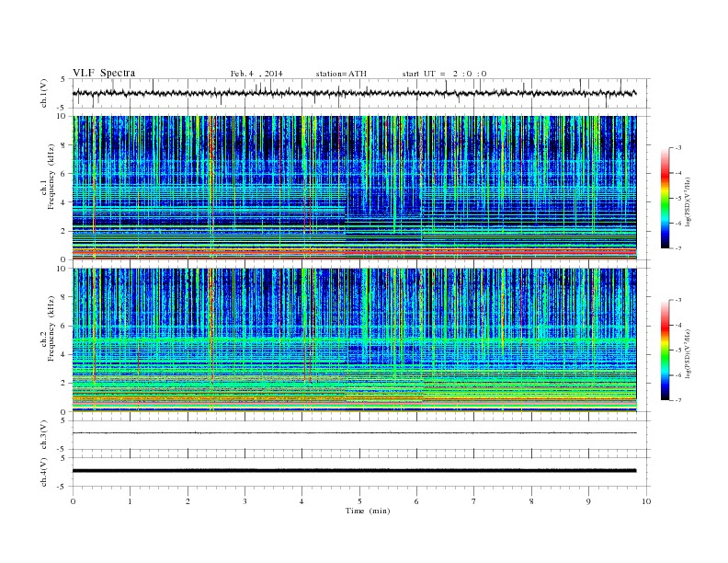Click the 'VLF Spectra' title text
728x563 pixels.
[x=104, y=73]
